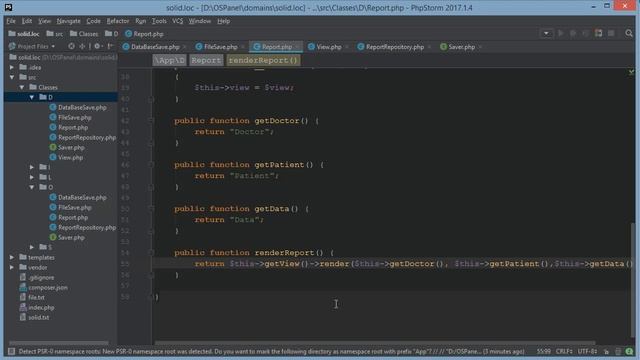
Task: Click the \App\D namespace breadcrumb
Action: [x=169, y=60]
